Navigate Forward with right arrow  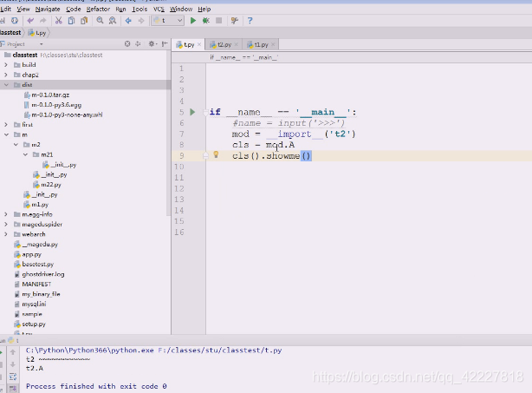click(x=141, y=21)
